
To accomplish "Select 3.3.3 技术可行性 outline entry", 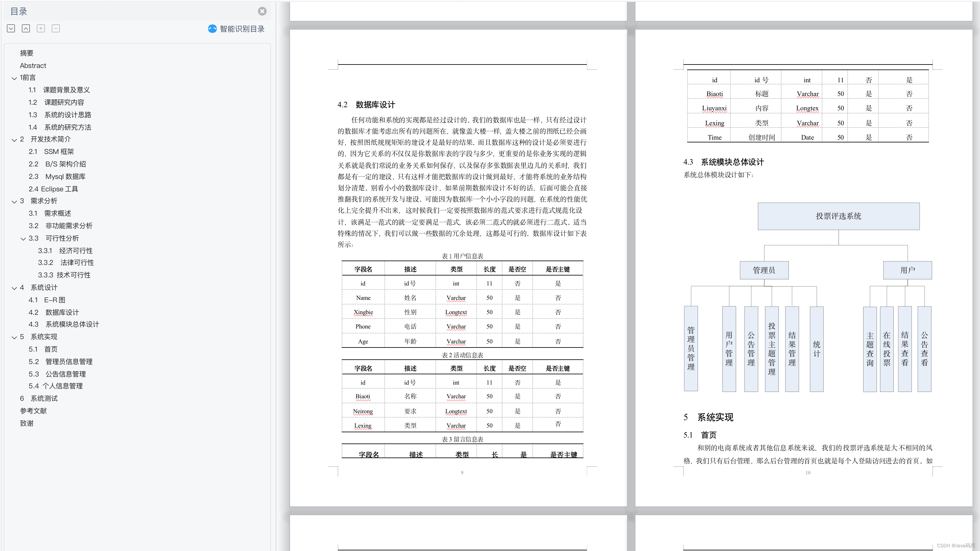I will coord(64,275).
